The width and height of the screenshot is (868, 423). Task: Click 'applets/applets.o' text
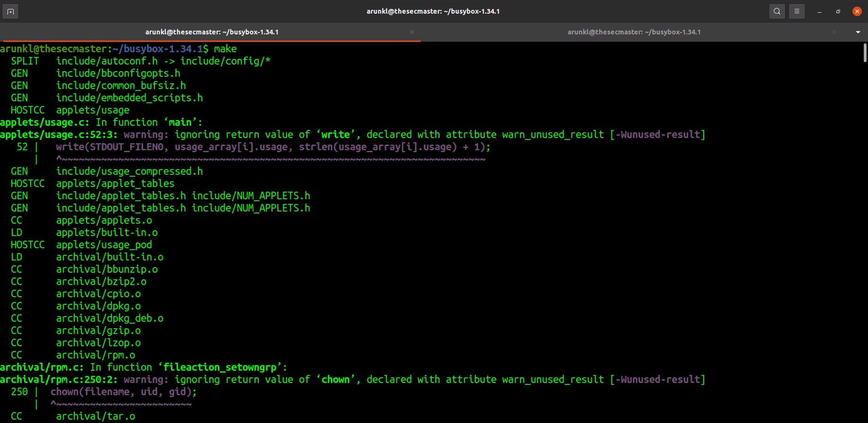104,220
